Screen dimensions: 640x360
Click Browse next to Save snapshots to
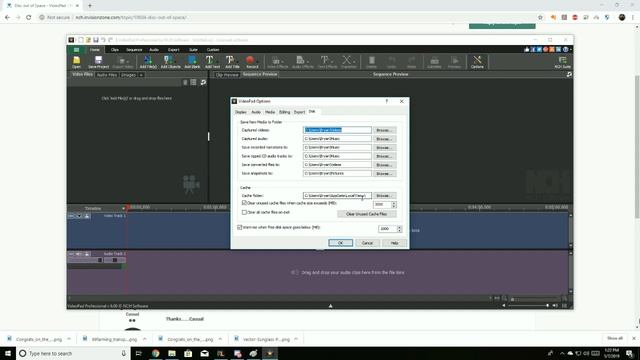click(x=384, y=173)
